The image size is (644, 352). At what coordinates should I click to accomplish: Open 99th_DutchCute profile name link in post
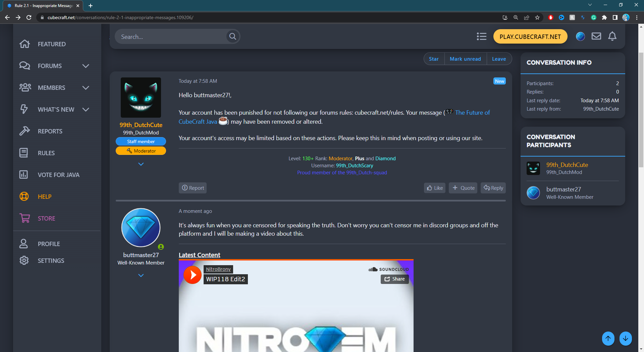pos(141,125)
